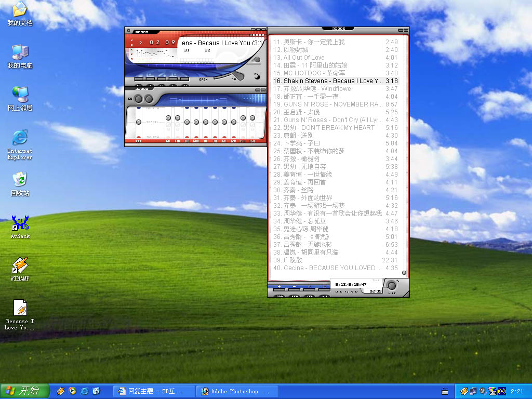Select track 21, Guns N' Roses - Don't Cry
532x399 pixels.
pos(336,120)
